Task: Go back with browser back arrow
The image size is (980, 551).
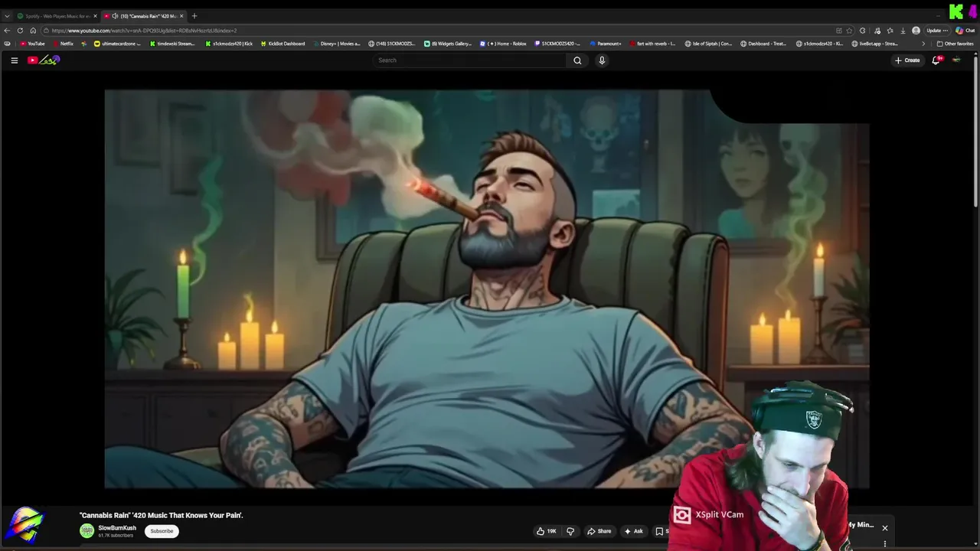Action: 7,31
